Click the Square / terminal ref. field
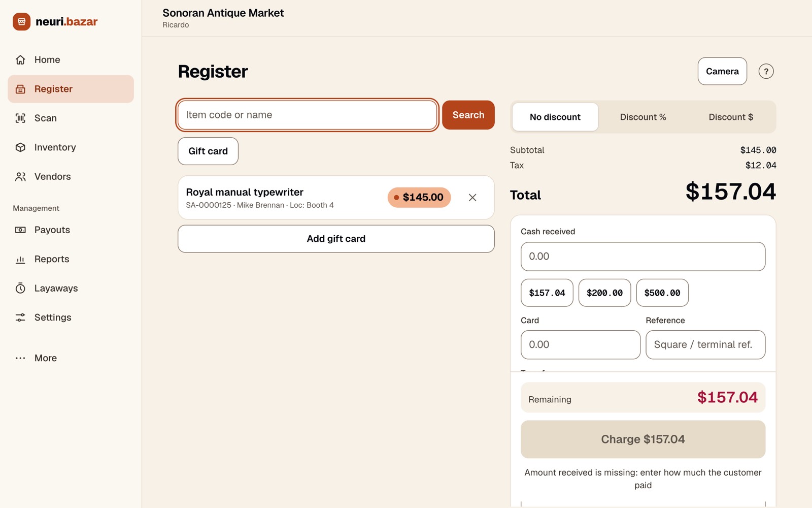The height and width of the screenshot is (508, 812). click(705, 345)
